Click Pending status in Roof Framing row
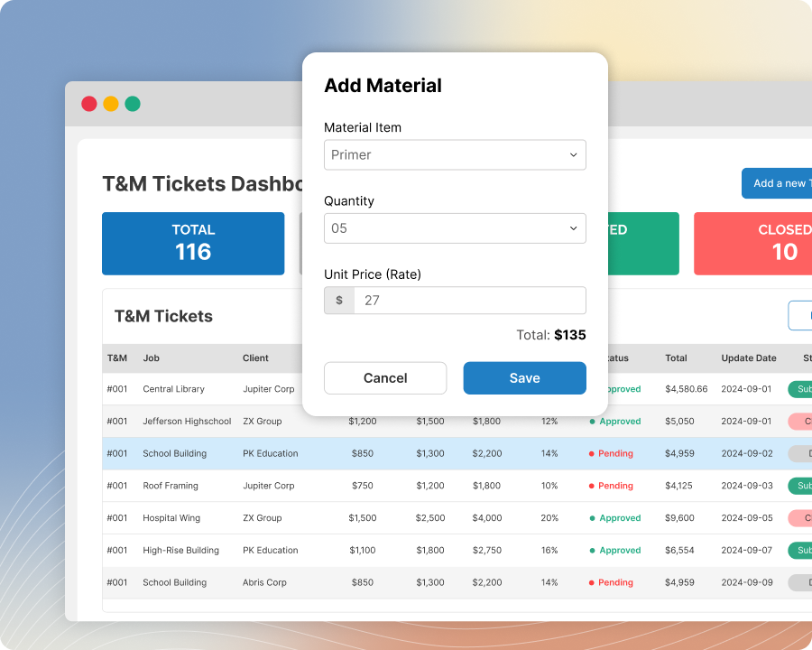Viewport: 812px width, 650px height. [611, 486]
